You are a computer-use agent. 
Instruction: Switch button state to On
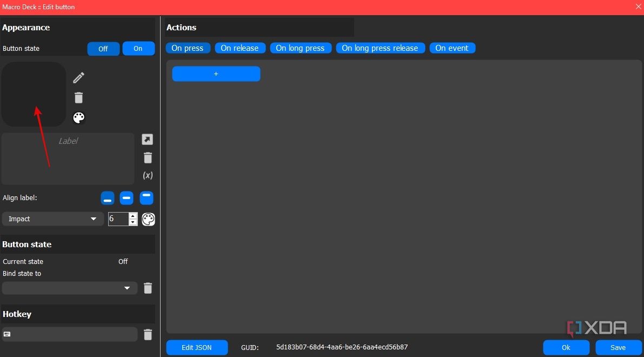pos(138,49)
